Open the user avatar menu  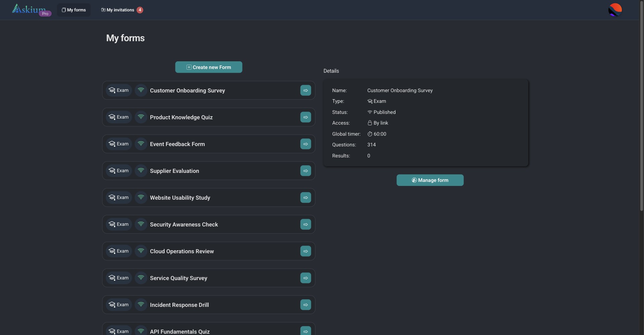[615, 10]
